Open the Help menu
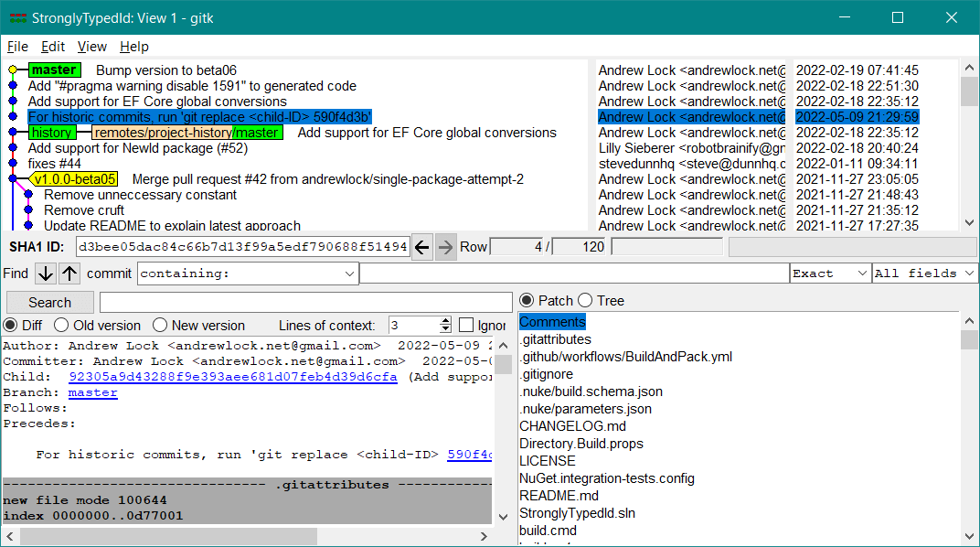 (x=134, y=47)
